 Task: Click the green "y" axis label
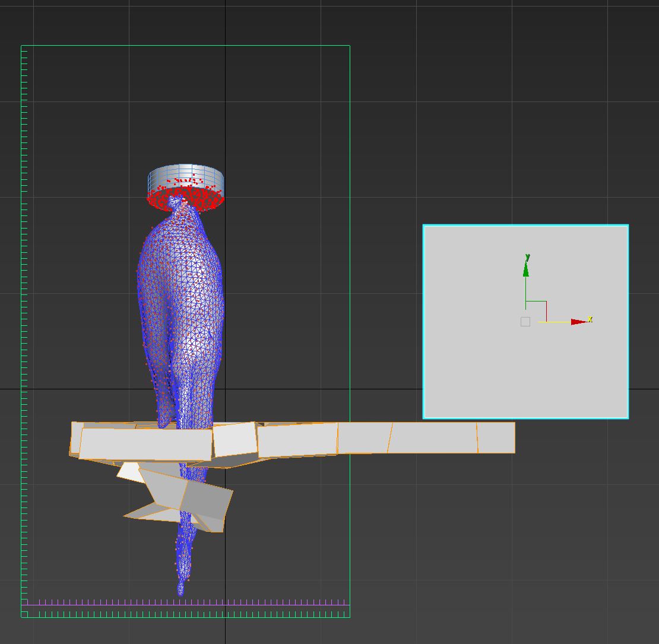pyautogui.click(x=527, y=257)
